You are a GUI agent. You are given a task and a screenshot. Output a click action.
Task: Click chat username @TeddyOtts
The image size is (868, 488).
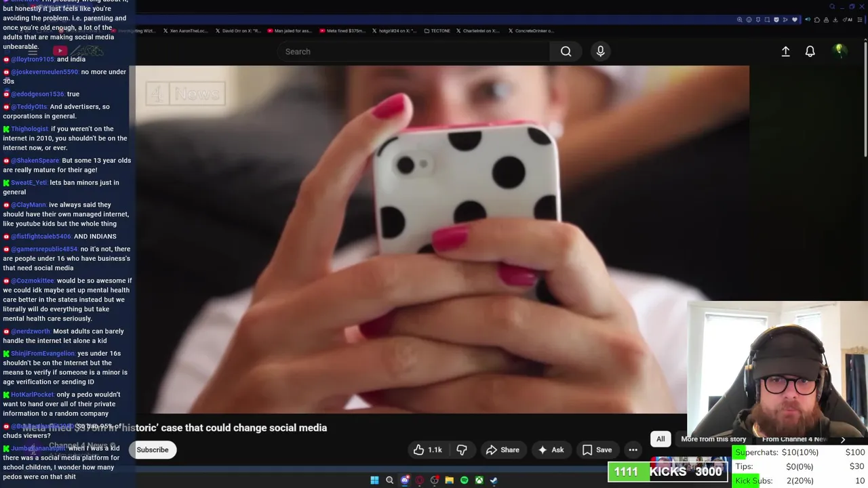coord(29,106)
